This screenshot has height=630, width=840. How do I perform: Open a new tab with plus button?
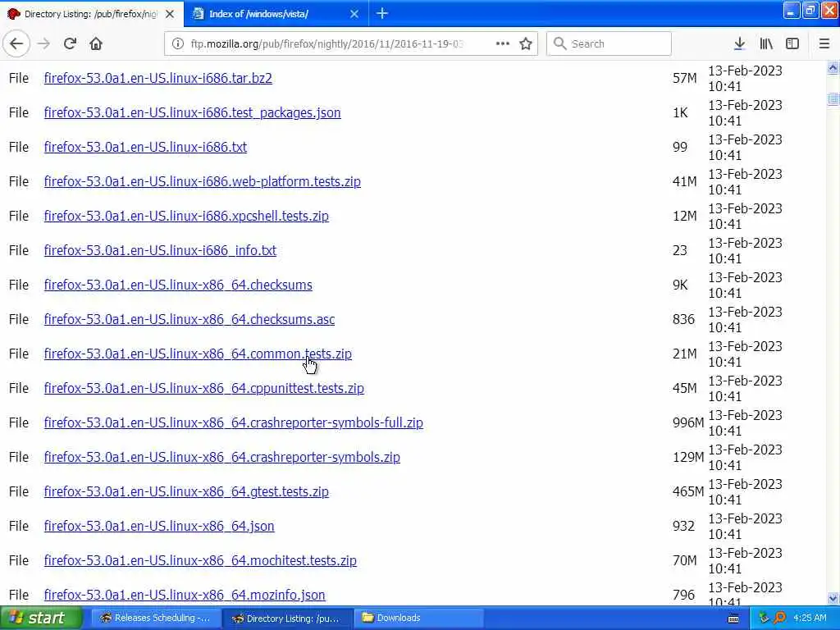coord(382,13)
